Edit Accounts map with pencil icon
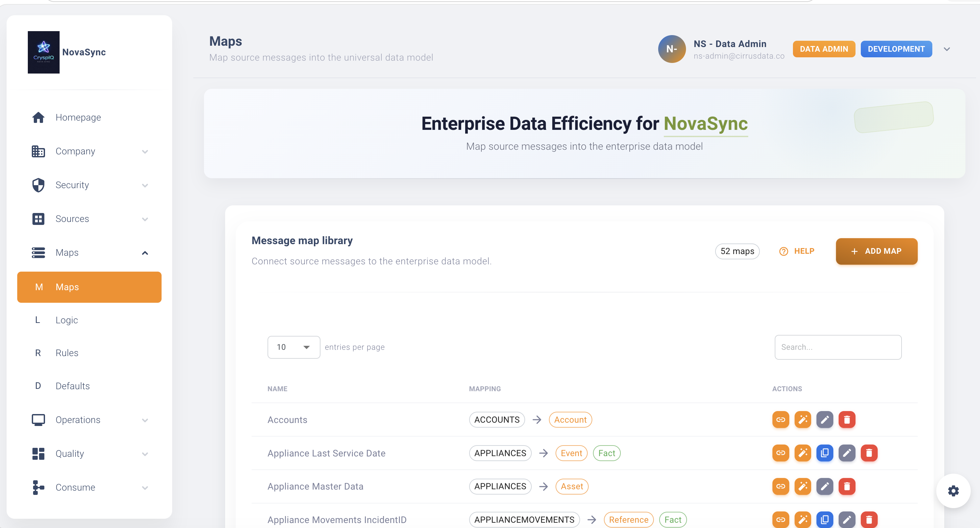 (825, 420)
